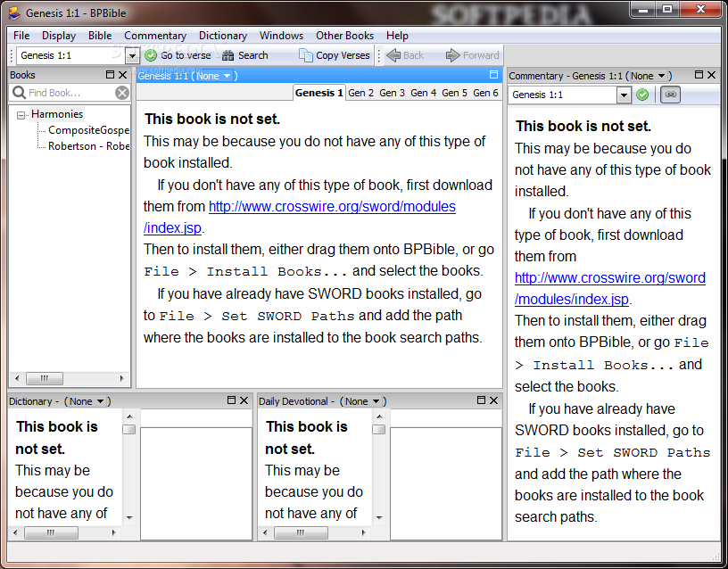Maximize the Commentary panel
Screen dimensions: 728x569
[699, 75]
